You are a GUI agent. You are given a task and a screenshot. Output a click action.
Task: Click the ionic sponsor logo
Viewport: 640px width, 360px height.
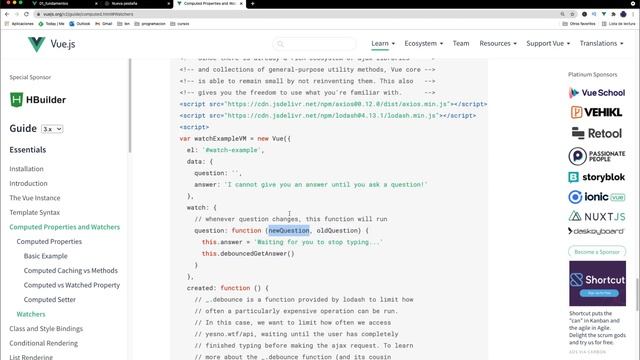pyautogui.click(x=597, y=197)
